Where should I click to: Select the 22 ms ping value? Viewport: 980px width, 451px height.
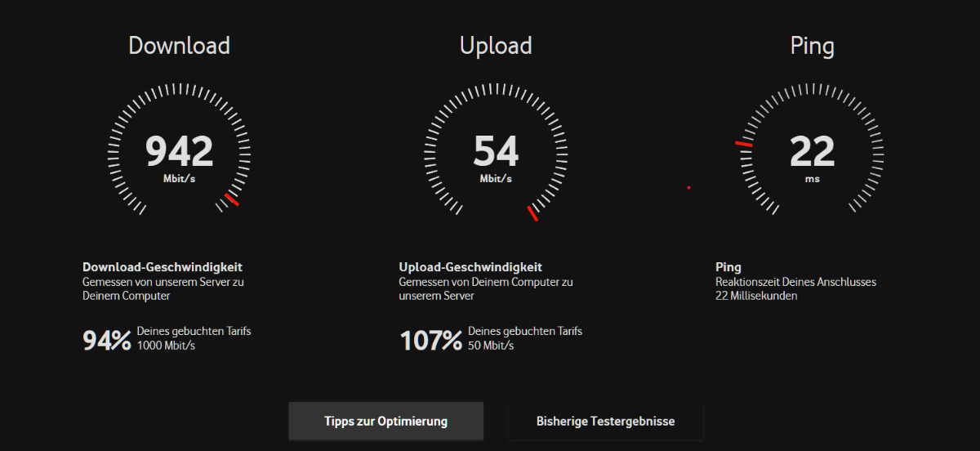pyautogui.click(x=813, y=158)
